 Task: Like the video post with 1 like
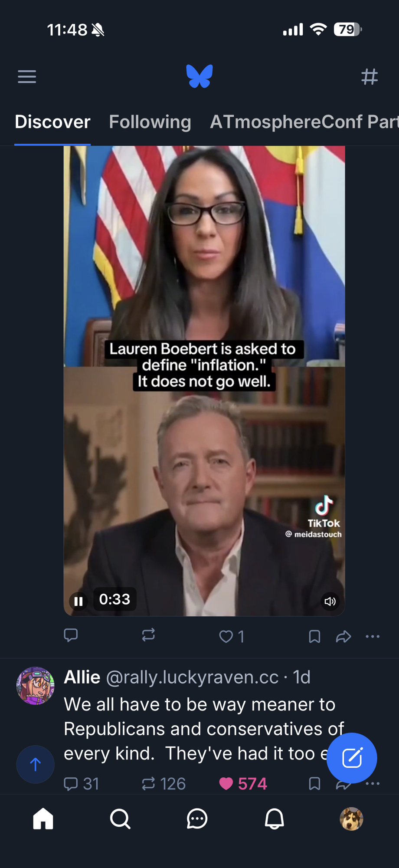pyautogui.click(x=232, y=637)
